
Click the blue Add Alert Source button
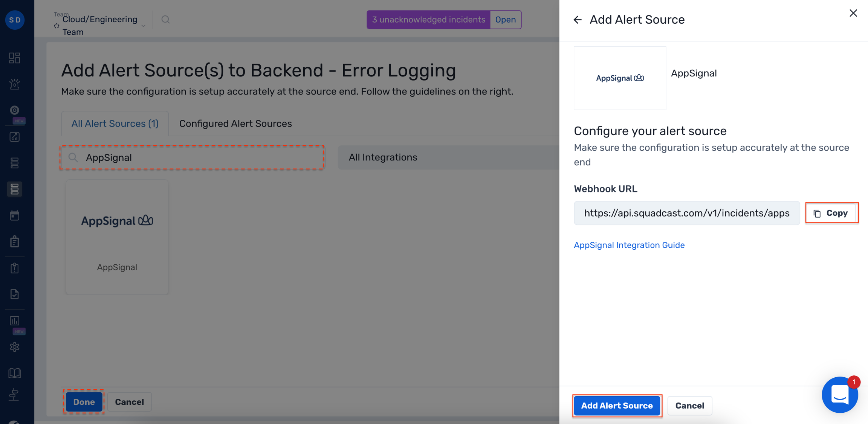(x=617, y=406)
